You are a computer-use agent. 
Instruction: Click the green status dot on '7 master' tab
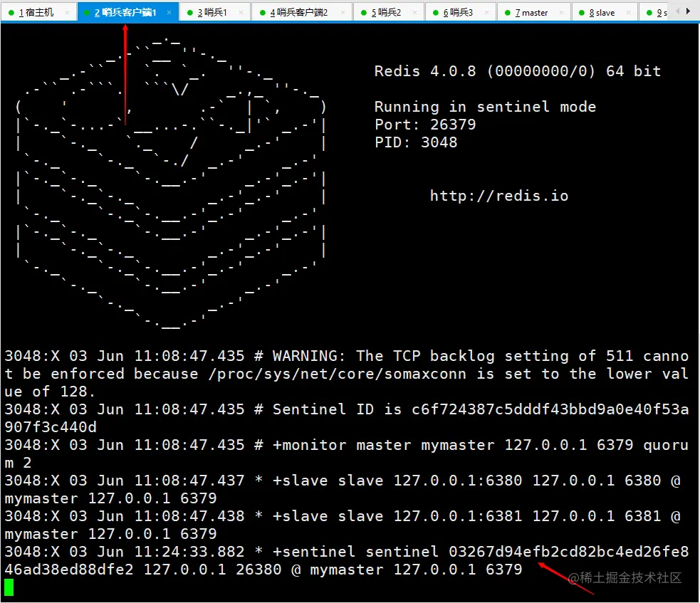(x=507, y=13)
